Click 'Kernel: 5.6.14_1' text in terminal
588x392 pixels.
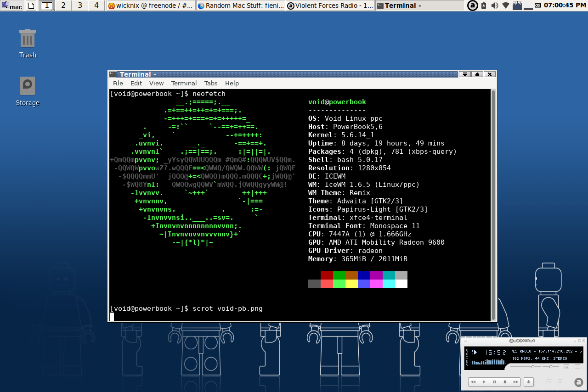pos(341,135)
